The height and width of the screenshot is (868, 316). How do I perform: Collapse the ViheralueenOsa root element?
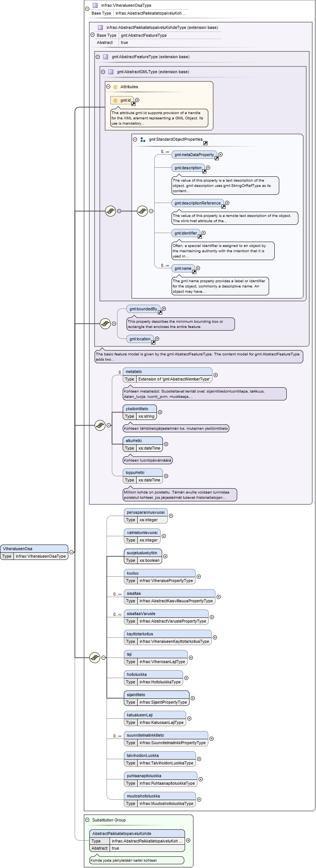pyautogui.click(x=71, y=552)
